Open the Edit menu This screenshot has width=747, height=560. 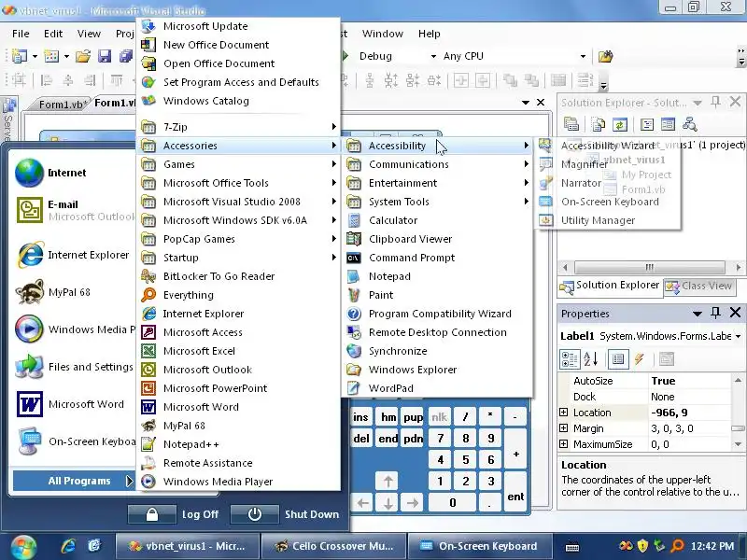point(53,34)
